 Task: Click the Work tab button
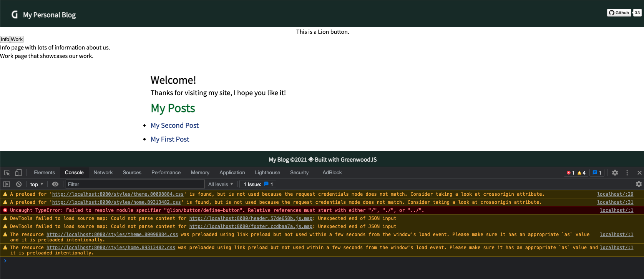pos(17,39)
